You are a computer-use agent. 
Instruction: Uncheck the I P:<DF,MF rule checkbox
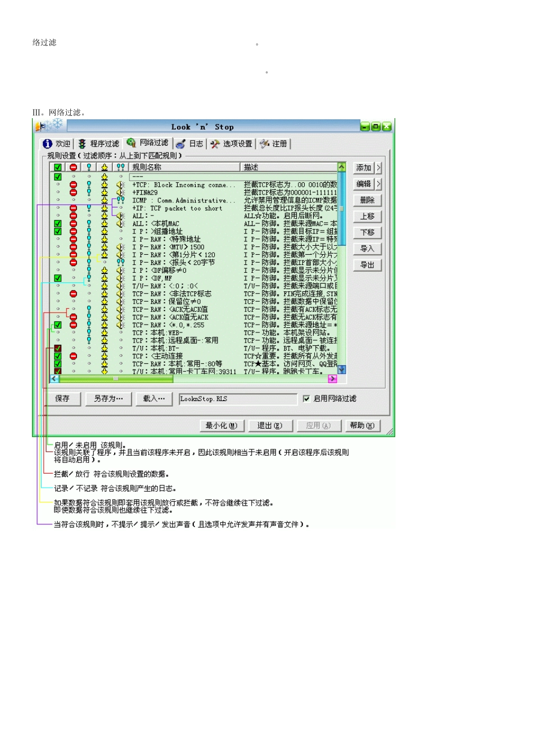click(57, 278)
